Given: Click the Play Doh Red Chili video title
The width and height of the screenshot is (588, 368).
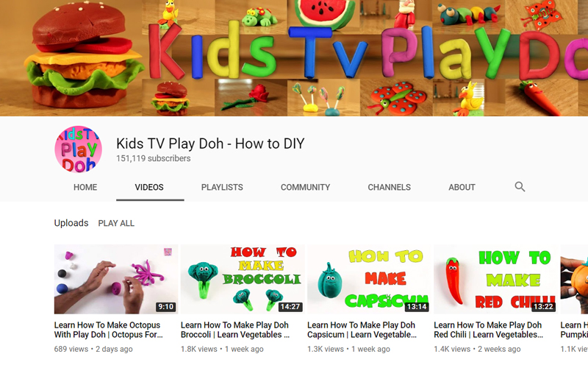Looking at the screenshot, I should tap(488, 330).
